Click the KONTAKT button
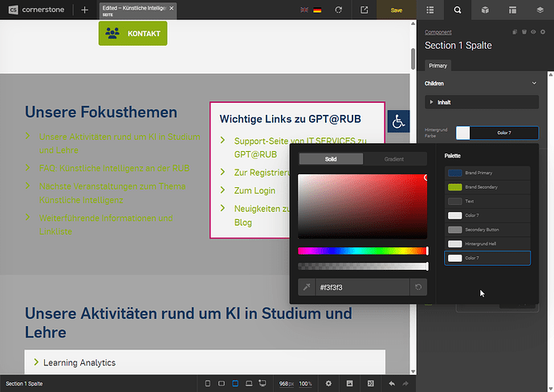 click(132, 33)
